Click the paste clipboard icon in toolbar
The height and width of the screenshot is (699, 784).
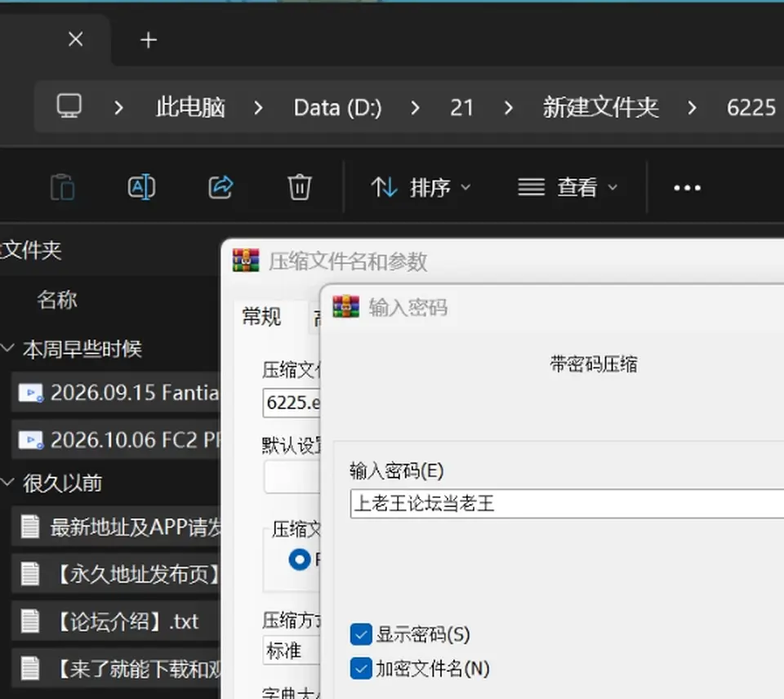point(63,188)
